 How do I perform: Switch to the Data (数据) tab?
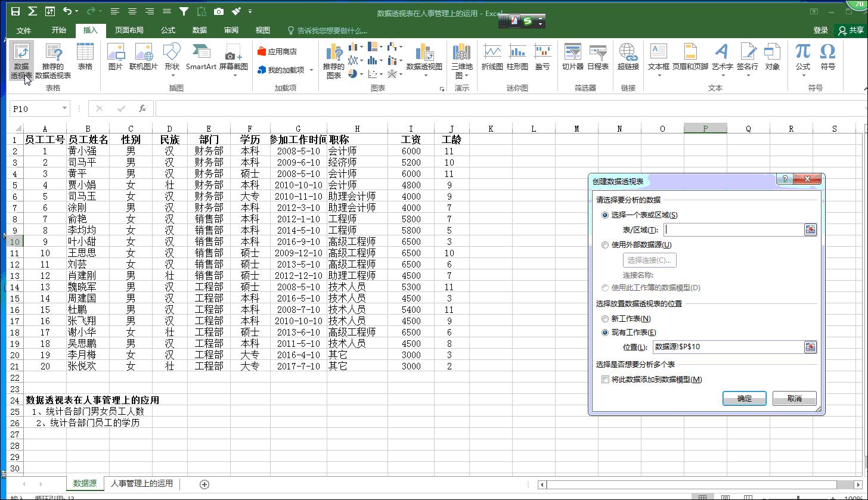pos(200,30)
